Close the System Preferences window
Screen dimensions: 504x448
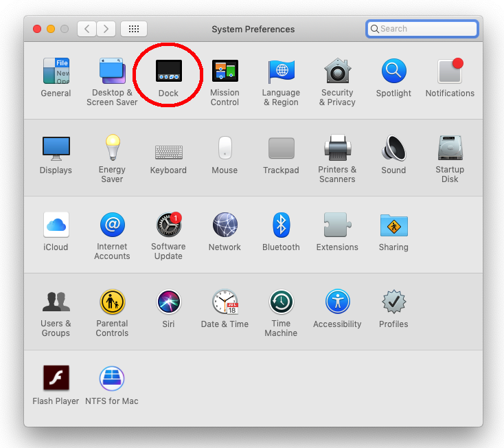[x=37, y=29]
